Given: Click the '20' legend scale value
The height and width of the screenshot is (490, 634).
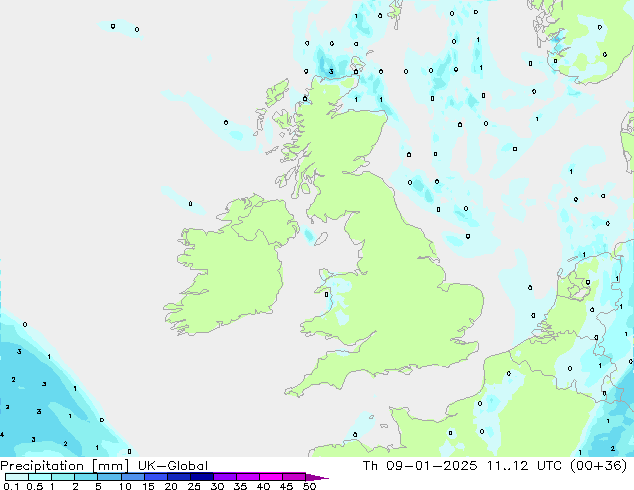Looking at the screenshot, I should [x=171, y=486].
